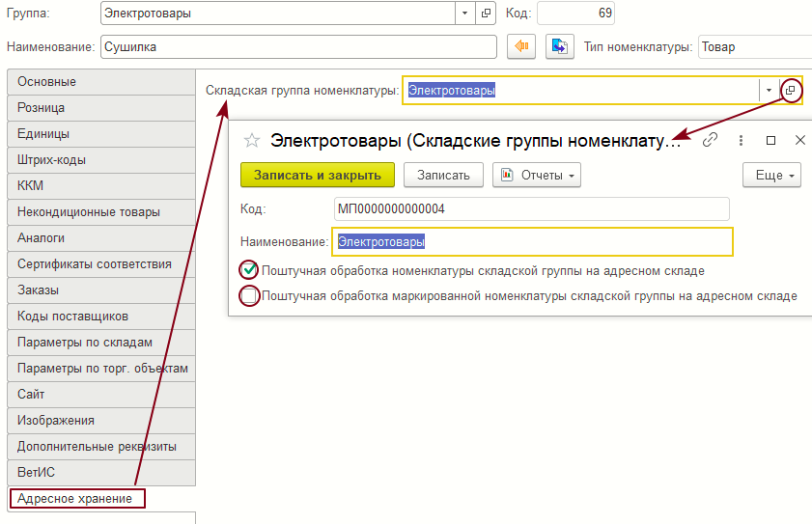
Task: Add Электротовары dialog to favorites via star
Action: (252, 140)
